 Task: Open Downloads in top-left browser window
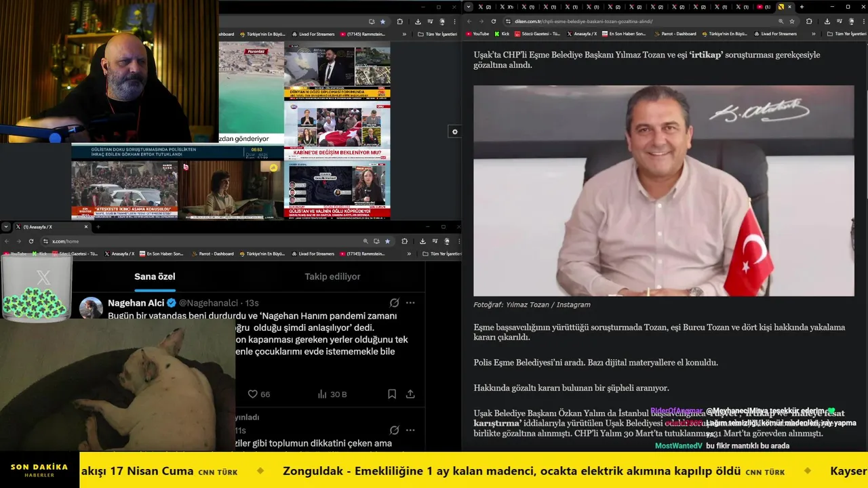[x=418, y=22]
